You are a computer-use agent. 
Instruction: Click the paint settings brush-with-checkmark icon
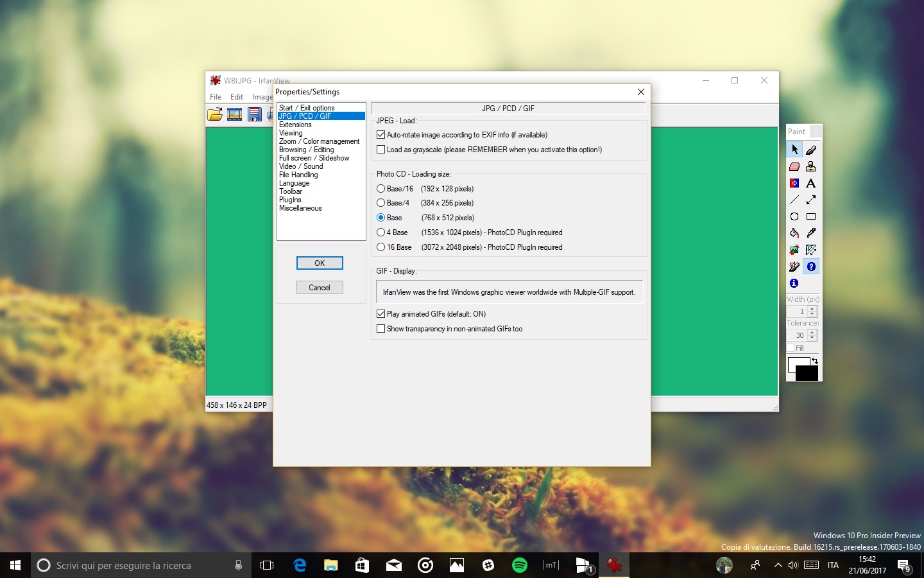coord(794,267)
